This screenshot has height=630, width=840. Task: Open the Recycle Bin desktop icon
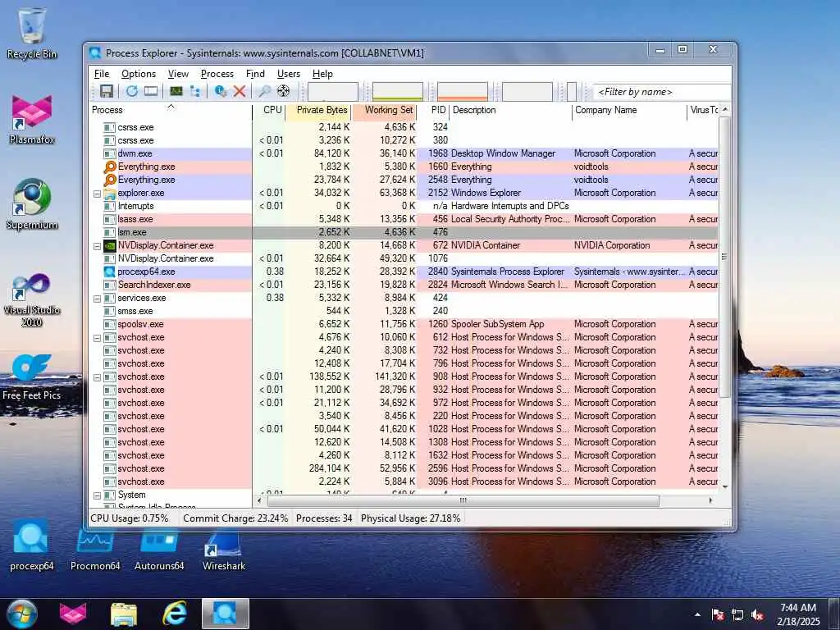32,33
